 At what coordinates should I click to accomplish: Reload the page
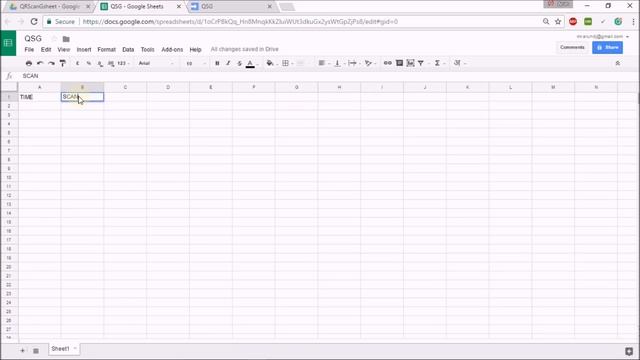(x=34, y=21)
